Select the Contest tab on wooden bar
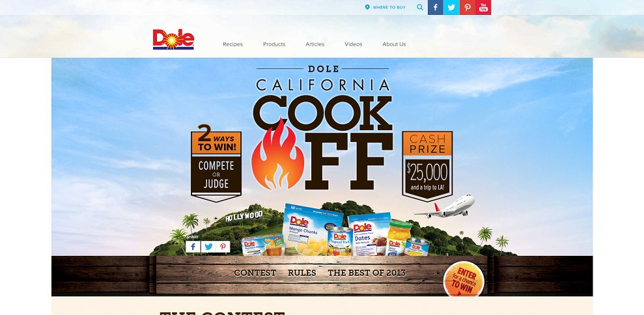The width and height of the screenshot is (644, 315). pyautogui.click(x=255, y=273)
